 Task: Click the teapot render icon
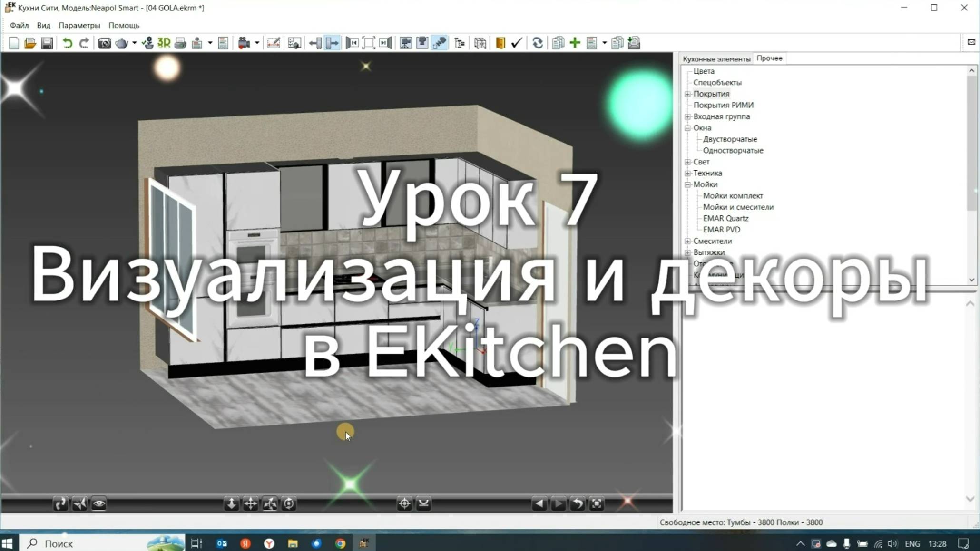click(x=122, y=43)
